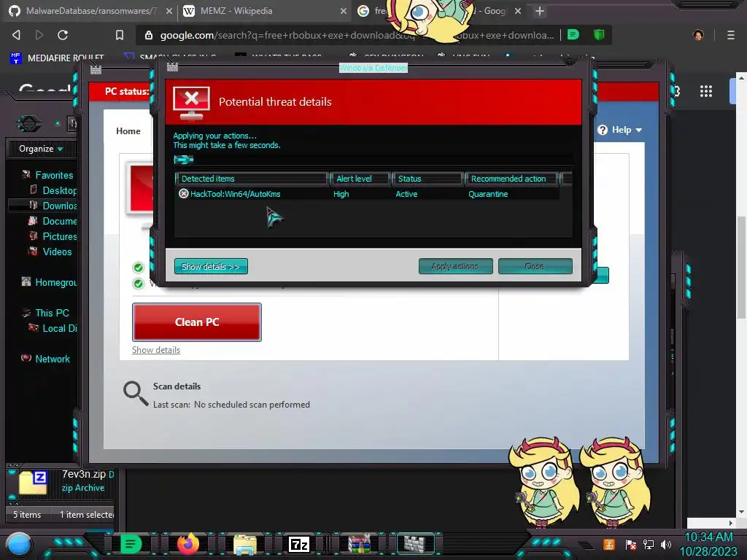Close the MEMZ Wikipedia tab
This screenshot has width=747, height=560.
[x=344, y=11]
